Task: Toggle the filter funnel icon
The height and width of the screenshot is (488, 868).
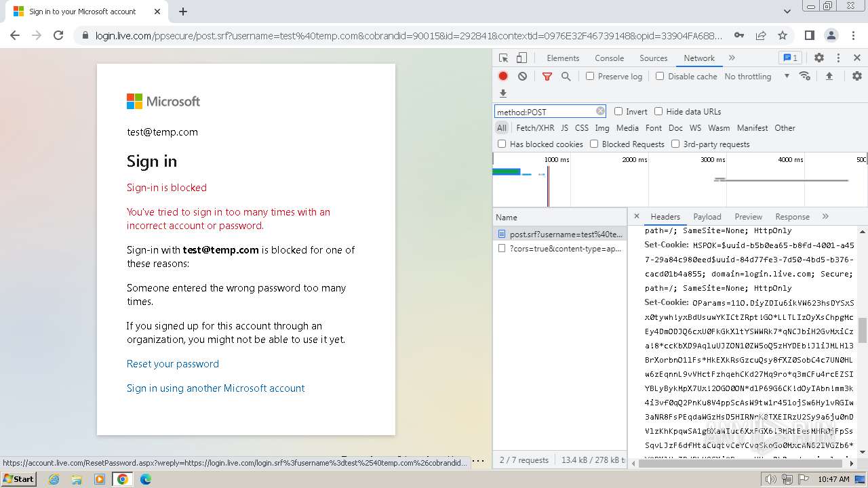Action: click(547, 77)
